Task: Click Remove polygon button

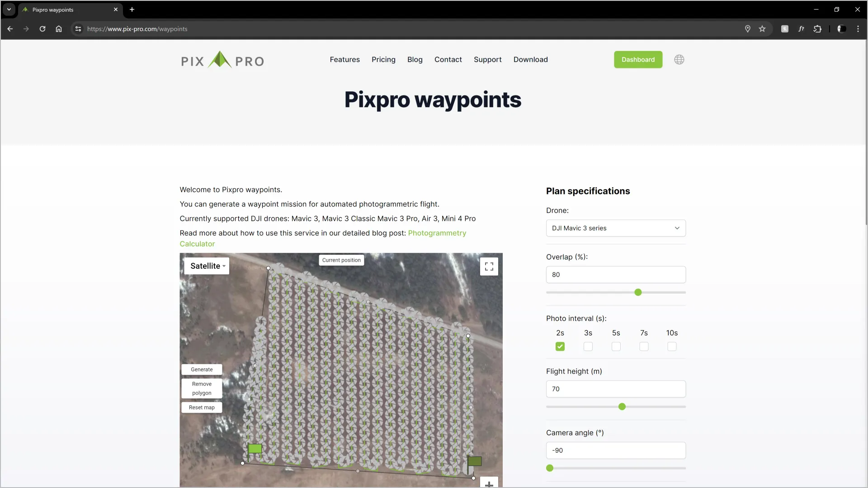Action: point(202,389)
